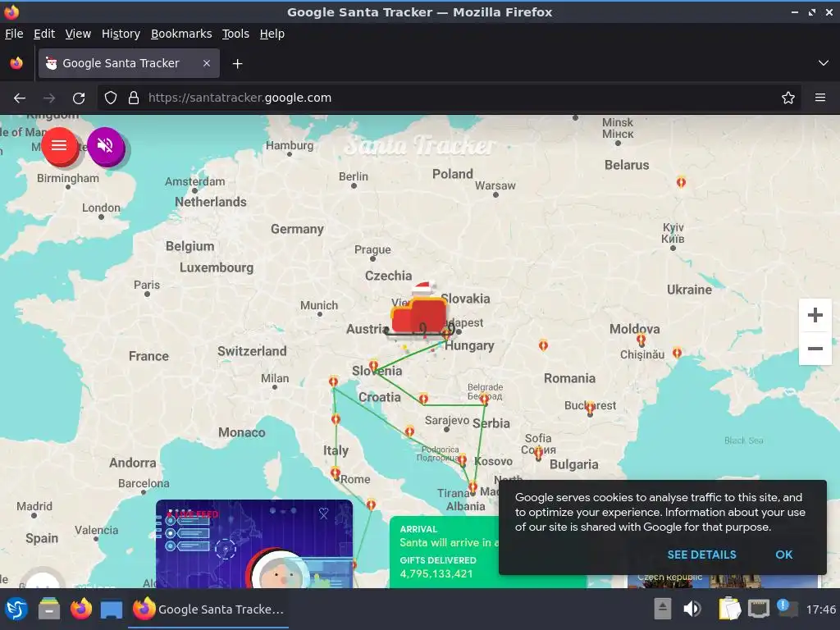Expand the list all tabs chevron
This screenshot has height=630, width=840.
click(823, 63)
